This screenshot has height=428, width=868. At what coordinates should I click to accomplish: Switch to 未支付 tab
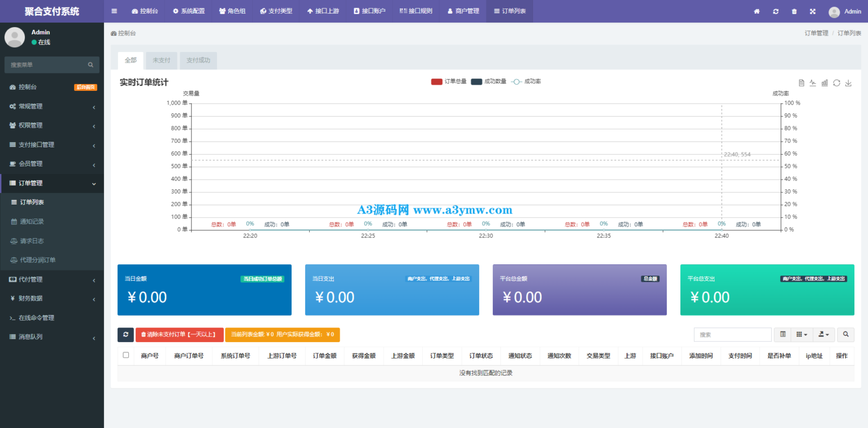coord(162,60)
